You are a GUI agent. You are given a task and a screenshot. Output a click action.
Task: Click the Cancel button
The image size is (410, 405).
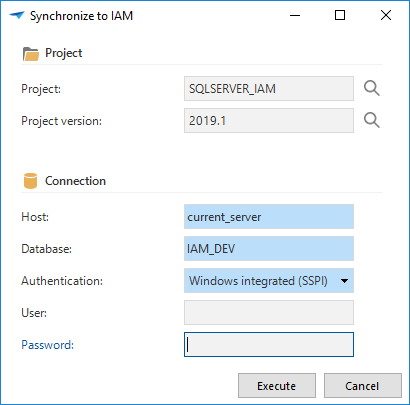[363, 386]
